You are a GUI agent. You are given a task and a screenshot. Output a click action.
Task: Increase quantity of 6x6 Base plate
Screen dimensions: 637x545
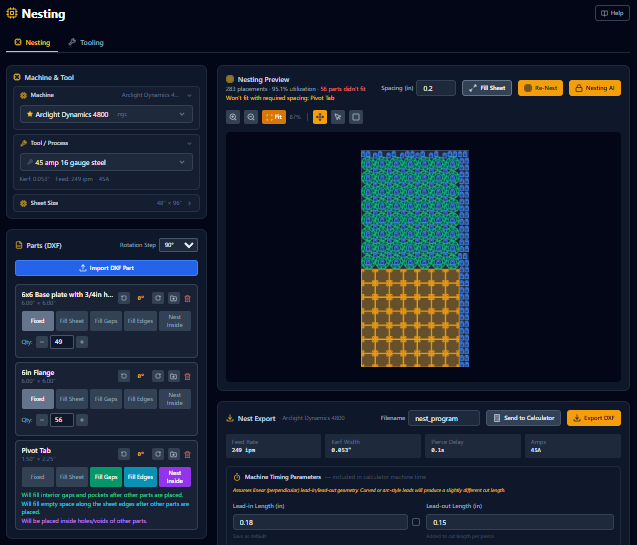point(82,342)
